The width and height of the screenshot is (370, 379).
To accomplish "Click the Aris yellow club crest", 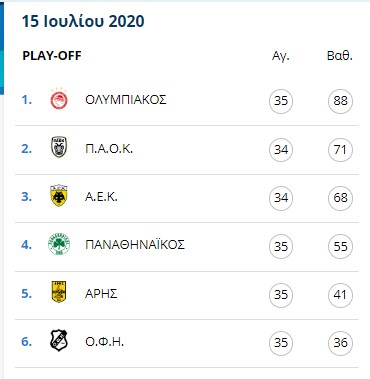I will click(59, 292).
